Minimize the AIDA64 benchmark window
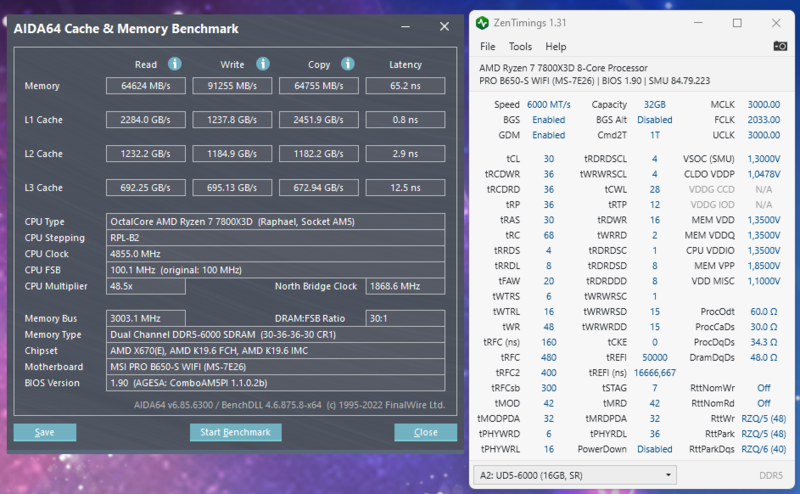Image resolution: width=800 pixels, height=494 pixels. [406, 27]
